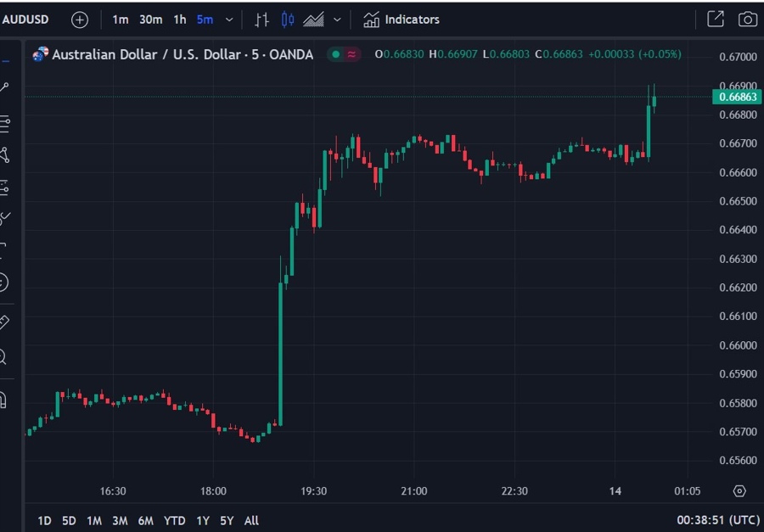
Task: Open timezone menu at 00:38:51 (UTC)
Action: tap(718, 520)
